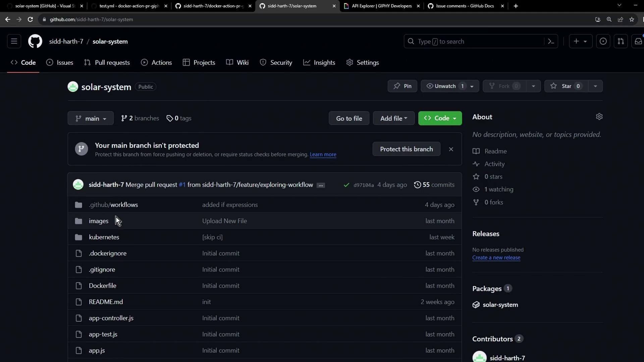
Task: Toggle Unwatch for this repository
Action: [x=445, y=86]
